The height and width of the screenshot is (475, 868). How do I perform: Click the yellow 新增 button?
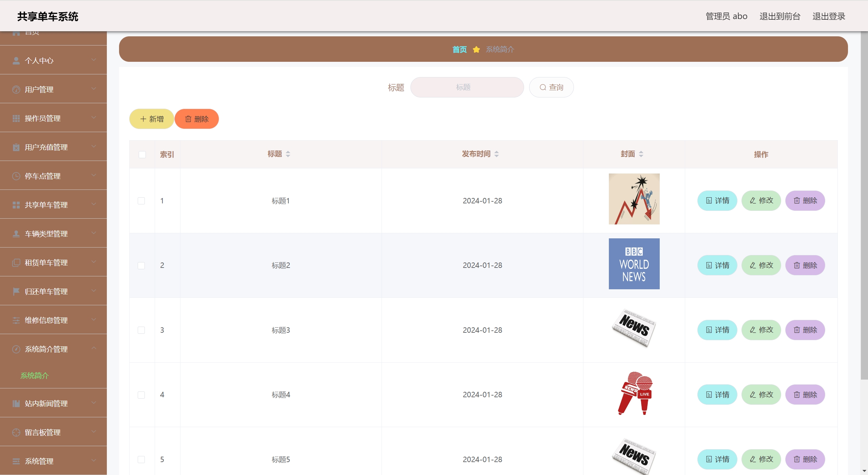(x=152, y=119)
